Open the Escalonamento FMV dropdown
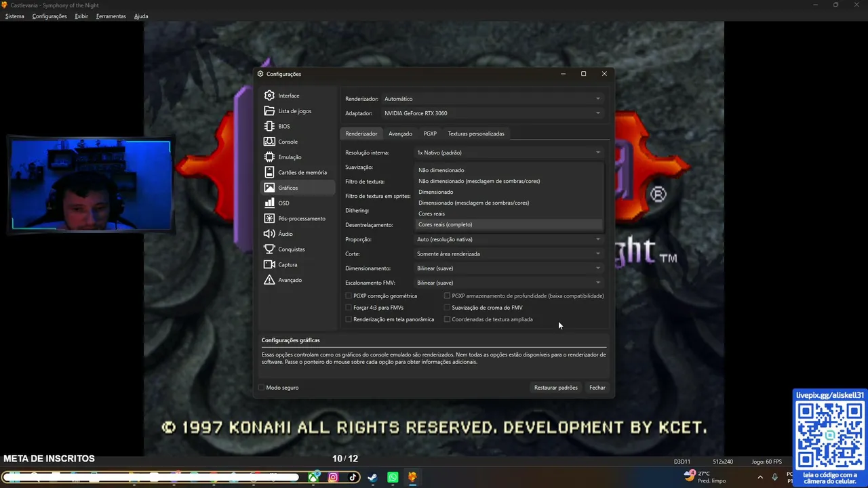The image size is (868, 488). coord(509,283)
